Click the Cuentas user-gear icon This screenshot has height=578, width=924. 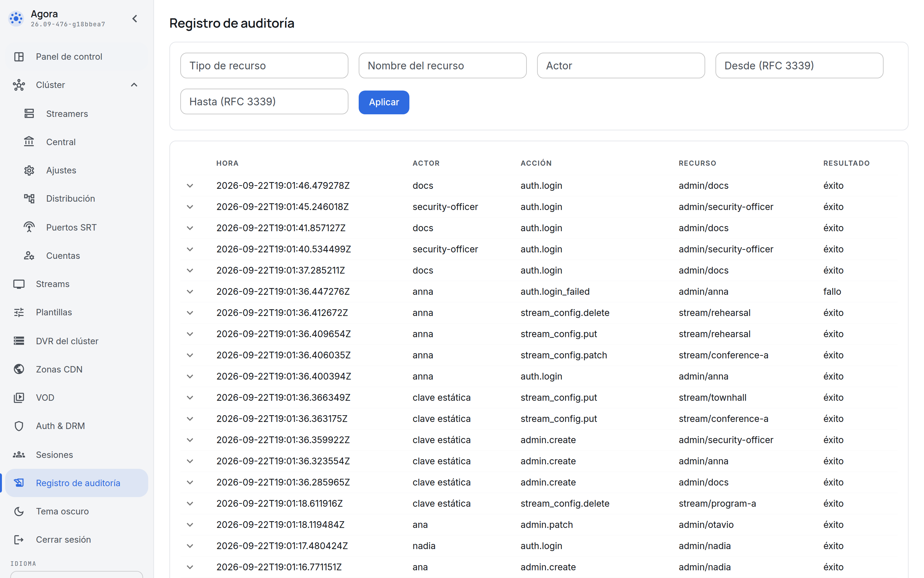(29, 255)
